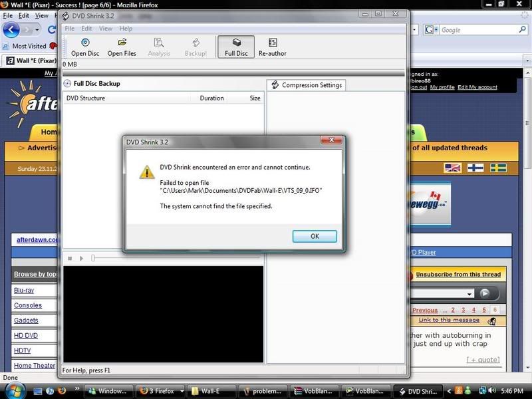Click the Full Disc Backup disc icon

(x=67, y=84)
